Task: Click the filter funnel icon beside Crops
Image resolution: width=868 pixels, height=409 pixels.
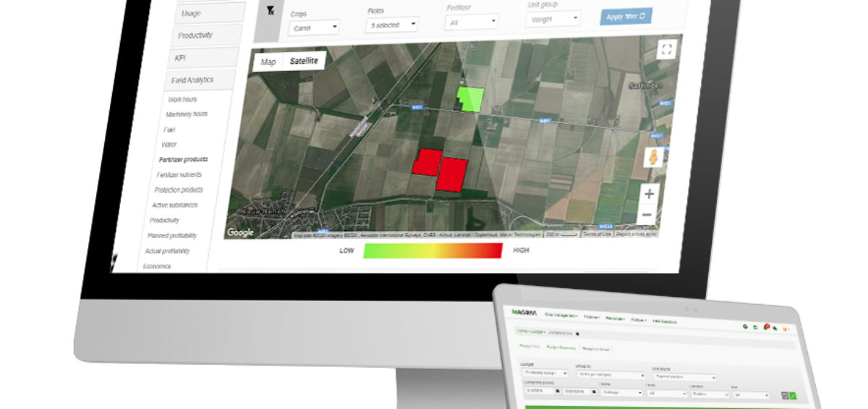Action: [x=271, y=10]
